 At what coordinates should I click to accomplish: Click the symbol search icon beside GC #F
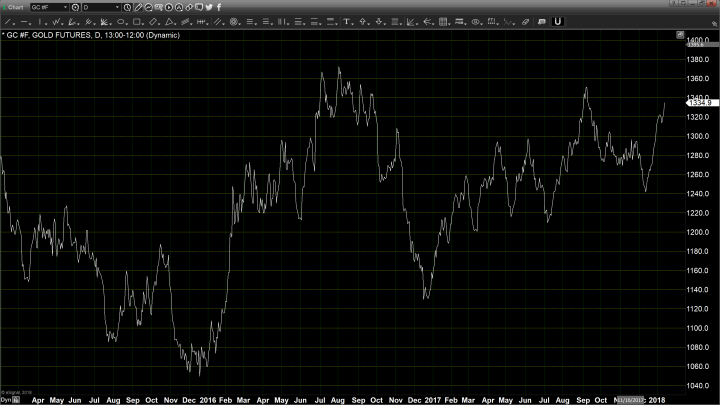pyautogui.click(x=75, y=7)
